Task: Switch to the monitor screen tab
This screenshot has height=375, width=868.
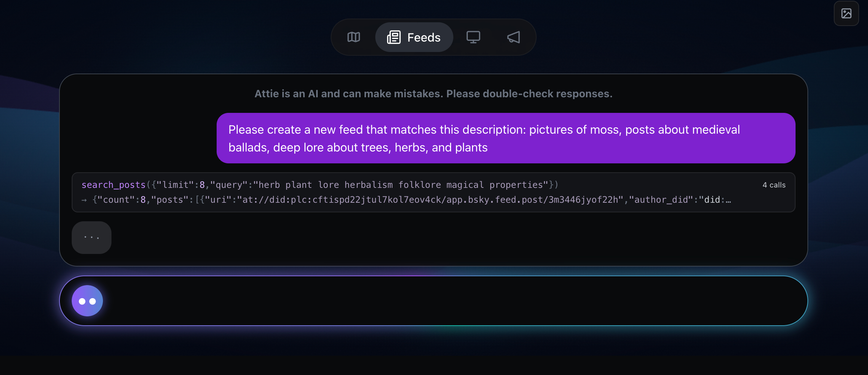Action: pos(473,37)
